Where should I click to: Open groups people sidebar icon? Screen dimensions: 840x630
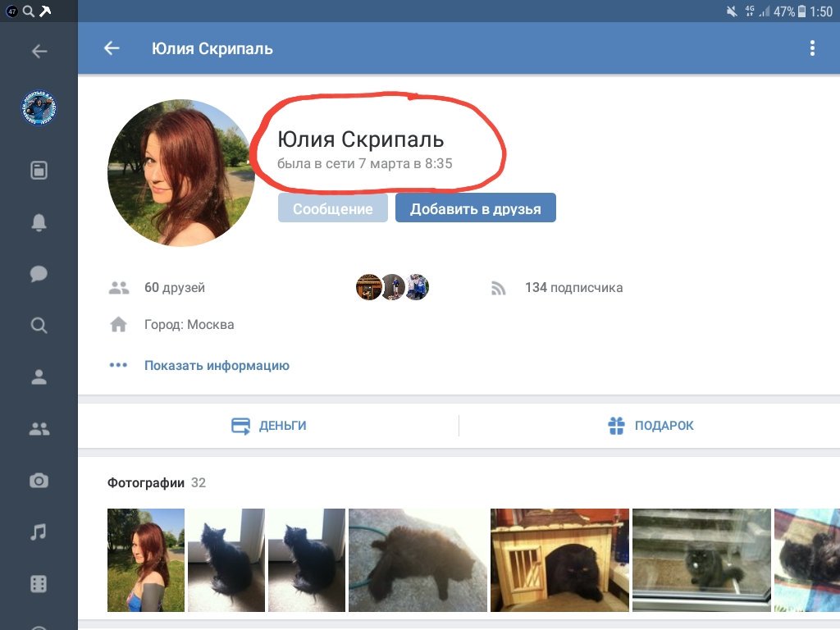(39, 428)
